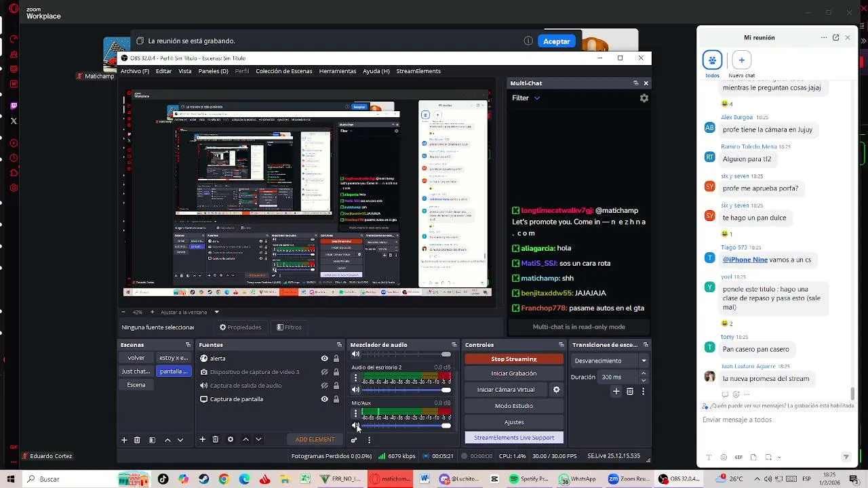The image size is (868, 488).
Task: Open transition three-dot properties menu
Action: tap(643, 391)
